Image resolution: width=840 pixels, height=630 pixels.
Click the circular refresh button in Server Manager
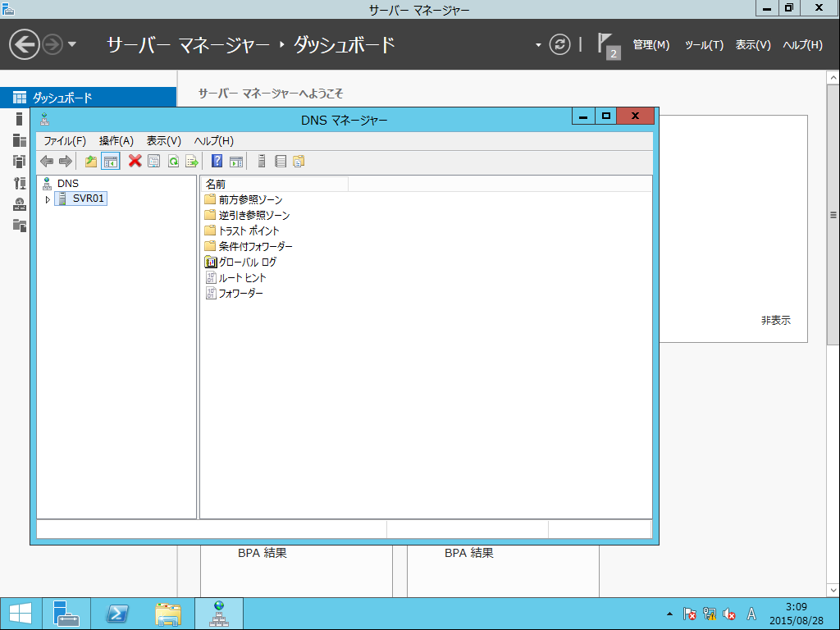coord(559,44)
